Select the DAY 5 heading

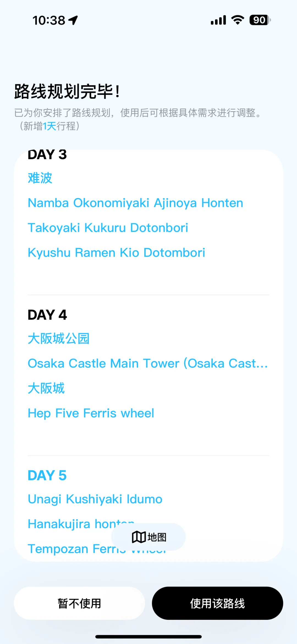tap(47, 475)
